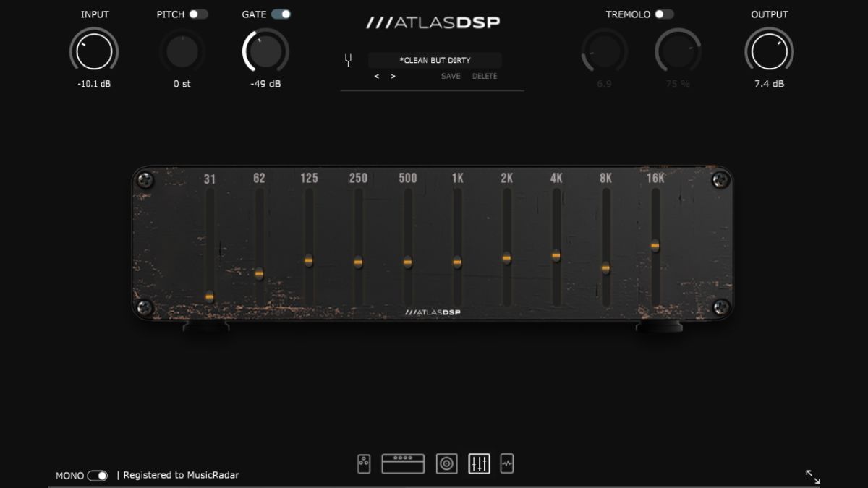868x488 pixels.
Task: Click the resize handle in the bottom corner
Action: coord(813,475)
